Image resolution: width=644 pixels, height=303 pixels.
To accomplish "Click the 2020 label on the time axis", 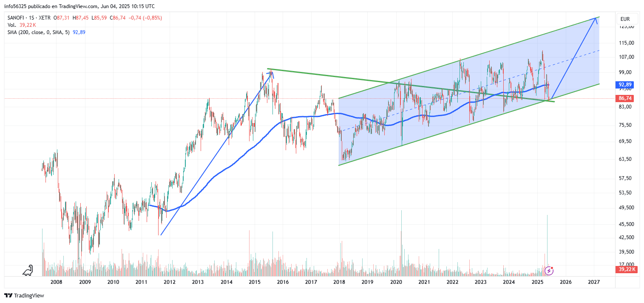I will [396, 282].
